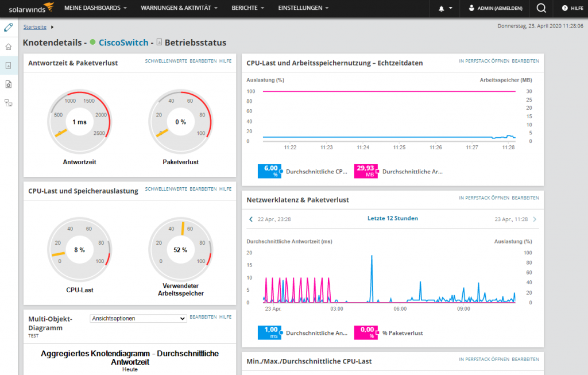This screenshot has height=375, width=588.
Task: Open the home icon in left sidebar
Action: (x=8, y=47)
